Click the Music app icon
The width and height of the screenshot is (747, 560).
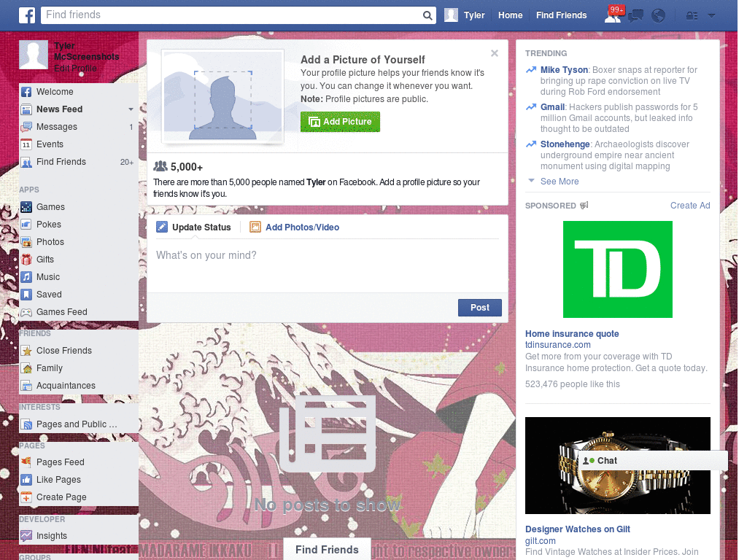26,277
